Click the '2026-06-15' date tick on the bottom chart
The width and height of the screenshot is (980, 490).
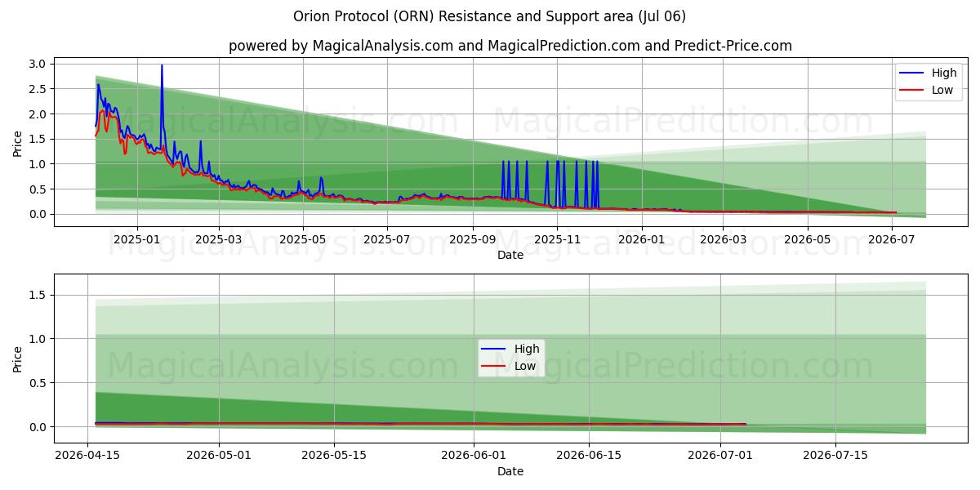[589, 456]
